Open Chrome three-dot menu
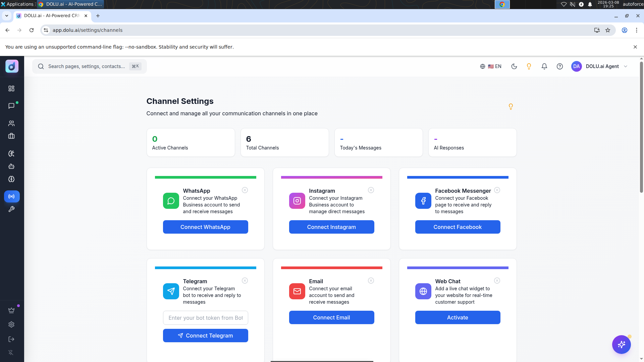 pos(637,30)
